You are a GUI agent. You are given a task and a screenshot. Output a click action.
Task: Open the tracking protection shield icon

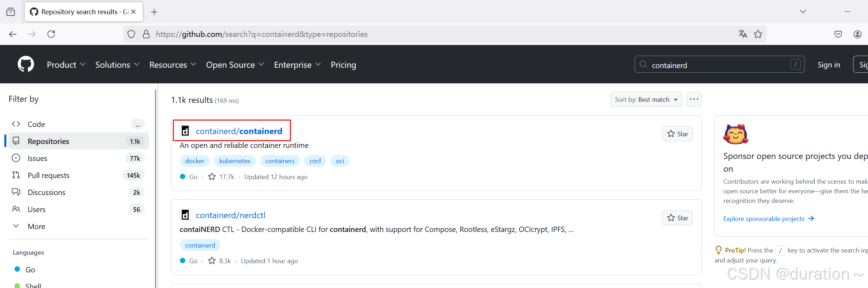(131, 34)
